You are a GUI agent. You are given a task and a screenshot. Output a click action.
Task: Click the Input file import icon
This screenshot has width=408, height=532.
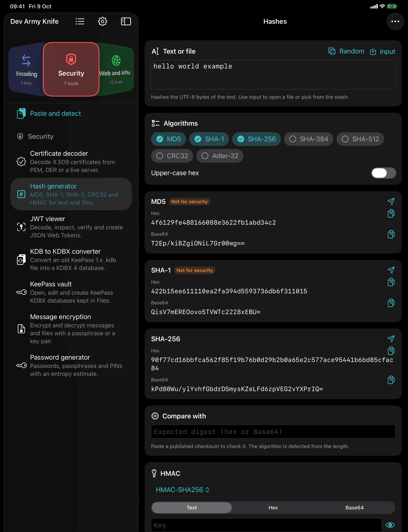click(373, 51)
